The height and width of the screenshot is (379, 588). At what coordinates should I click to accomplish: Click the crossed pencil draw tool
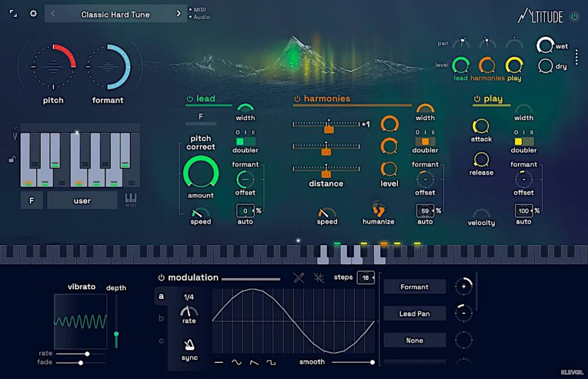299,278
